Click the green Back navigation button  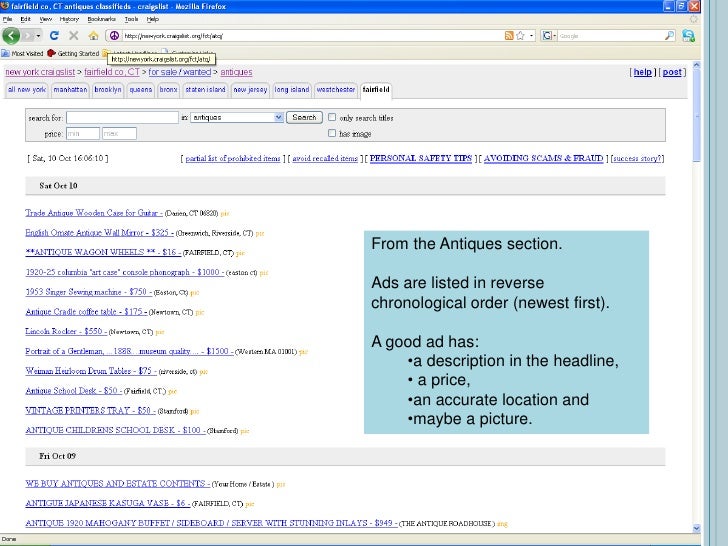click(x=11, y=35)
